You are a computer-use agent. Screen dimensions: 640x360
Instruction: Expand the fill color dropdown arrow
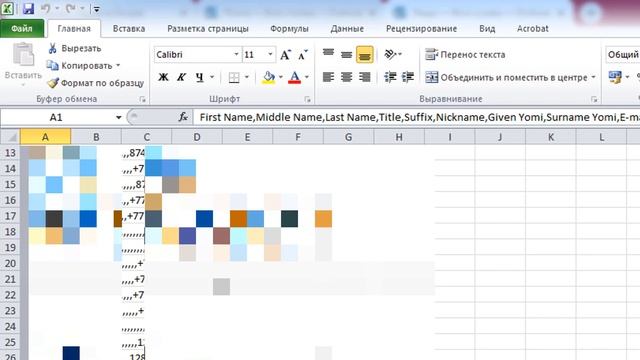[281, 77]
